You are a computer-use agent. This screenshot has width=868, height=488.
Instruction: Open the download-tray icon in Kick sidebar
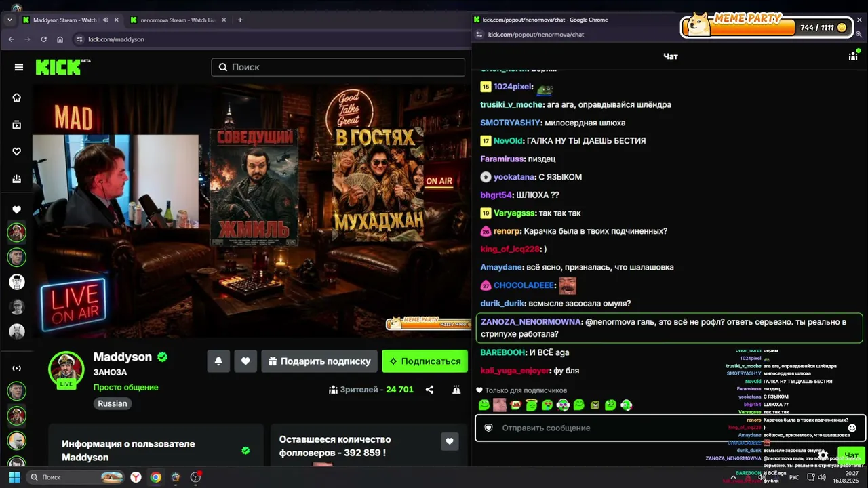tap(17, 179)
